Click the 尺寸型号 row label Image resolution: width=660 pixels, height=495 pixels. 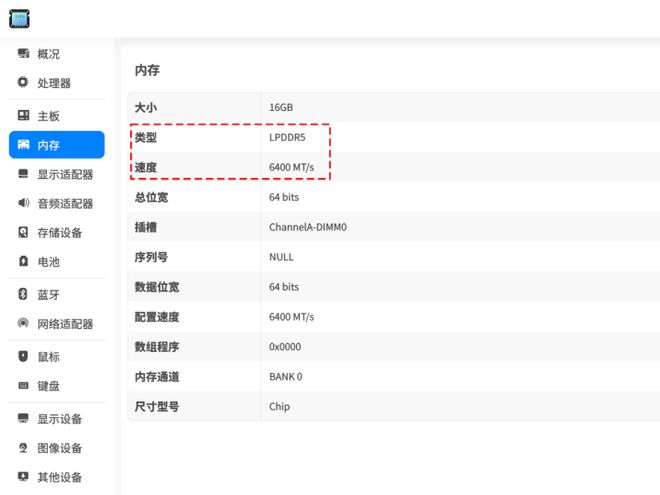(x=157, y=406)
